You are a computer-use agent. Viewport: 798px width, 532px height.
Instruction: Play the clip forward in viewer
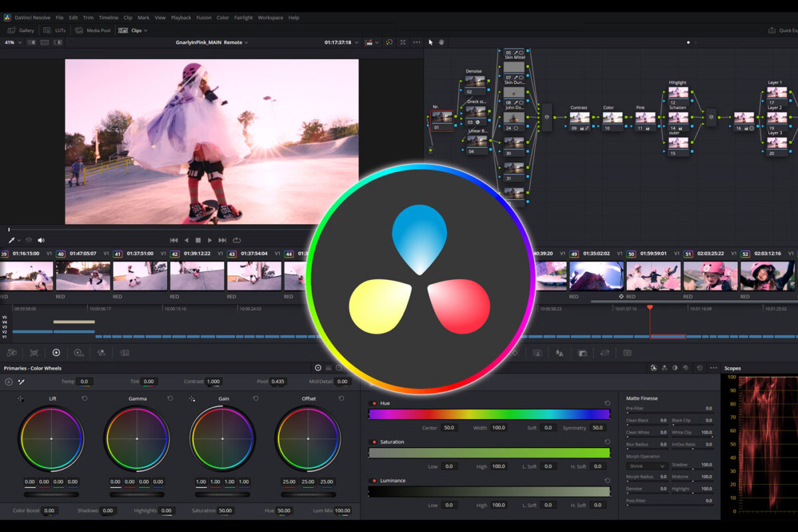tap(210, 240)
